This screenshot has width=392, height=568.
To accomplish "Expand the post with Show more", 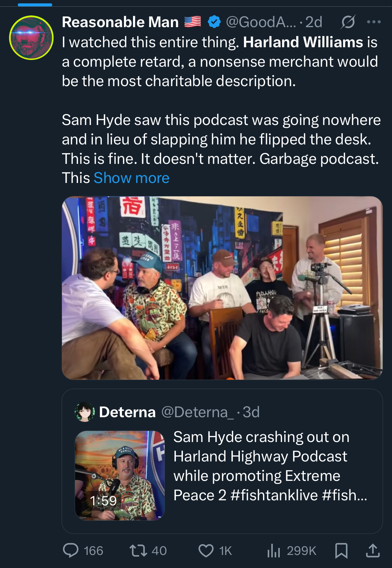I will tap(131, 178).
